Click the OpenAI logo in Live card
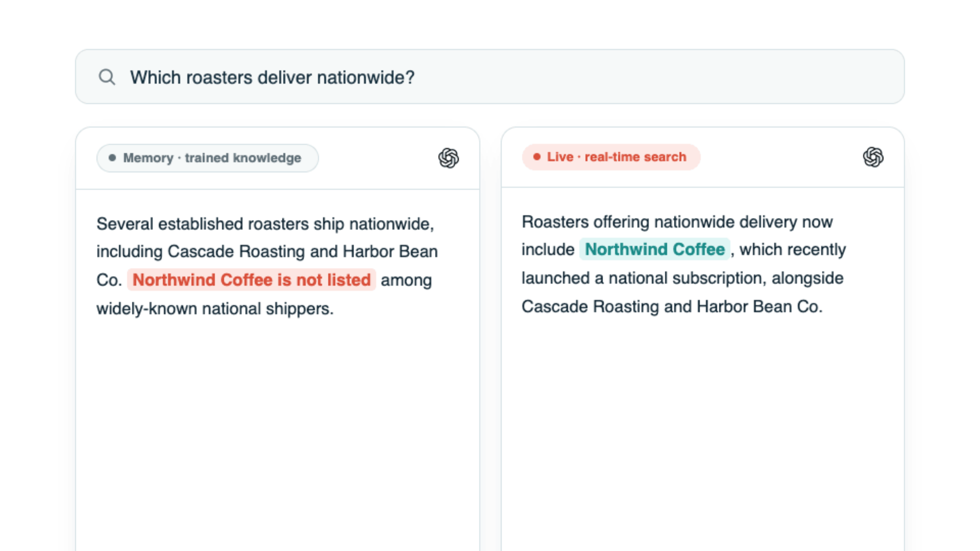This screenshot has width=980, height=551. 873,157
